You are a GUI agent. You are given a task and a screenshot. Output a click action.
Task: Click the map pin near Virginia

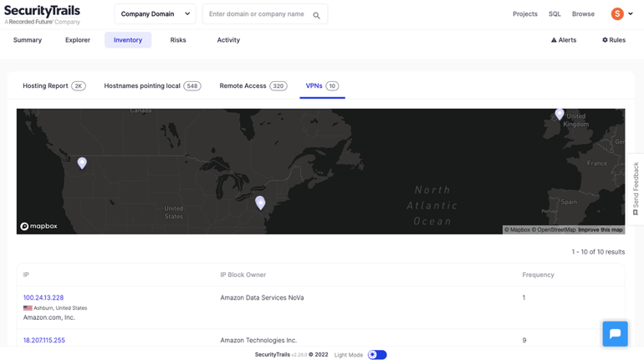point(260,203)
